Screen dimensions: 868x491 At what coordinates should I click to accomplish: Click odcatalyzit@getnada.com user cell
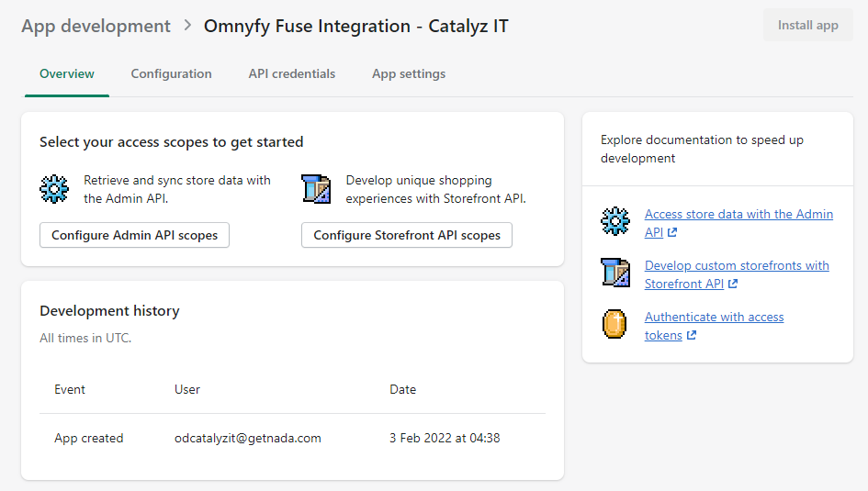[247, 438]
